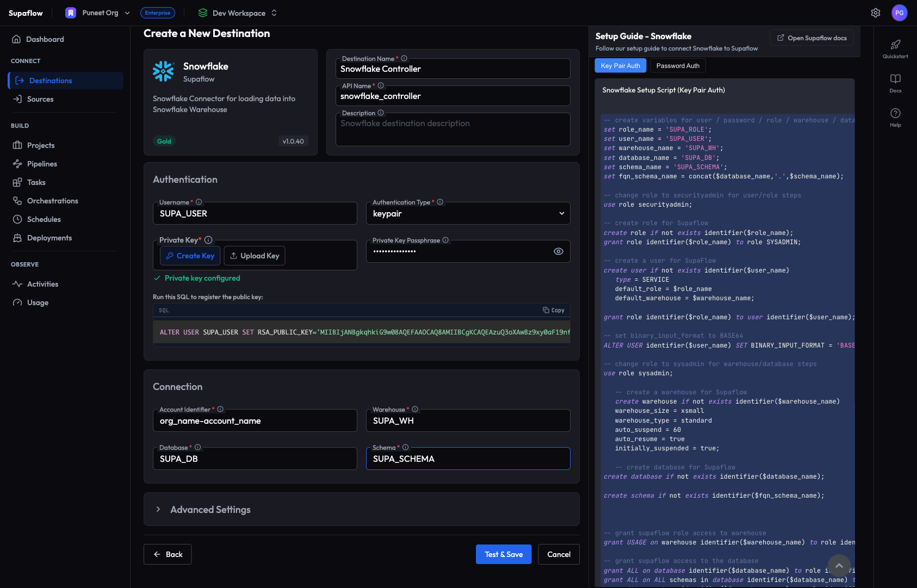Copy the public key registration SQL
Viewport: 917px width, 588px height.
(554, 310)
